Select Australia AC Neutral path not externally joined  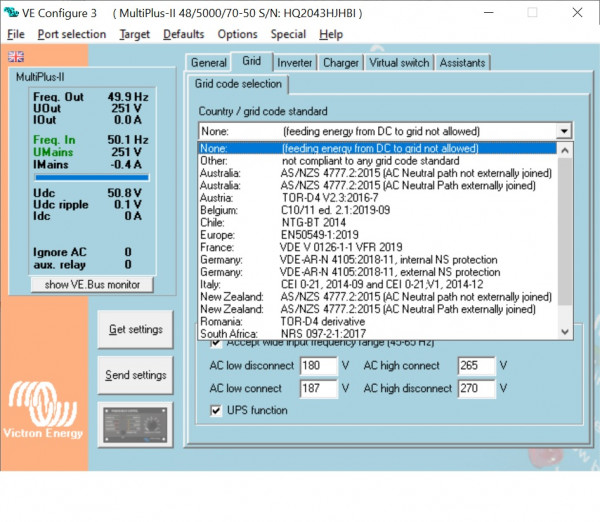click(378, 173)
